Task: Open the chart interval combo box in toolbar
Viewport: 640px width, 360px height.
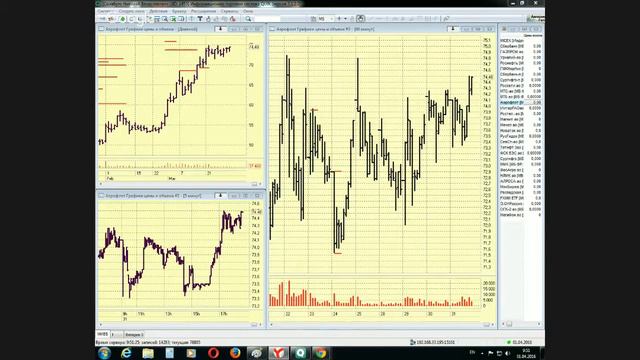Action: point(326,19)
